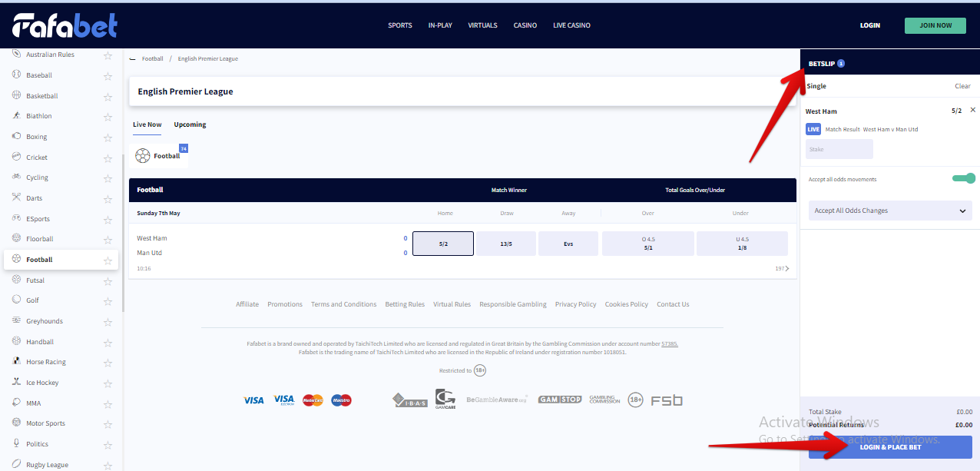Open the Responsible Gambling link

tap(513, 304)
